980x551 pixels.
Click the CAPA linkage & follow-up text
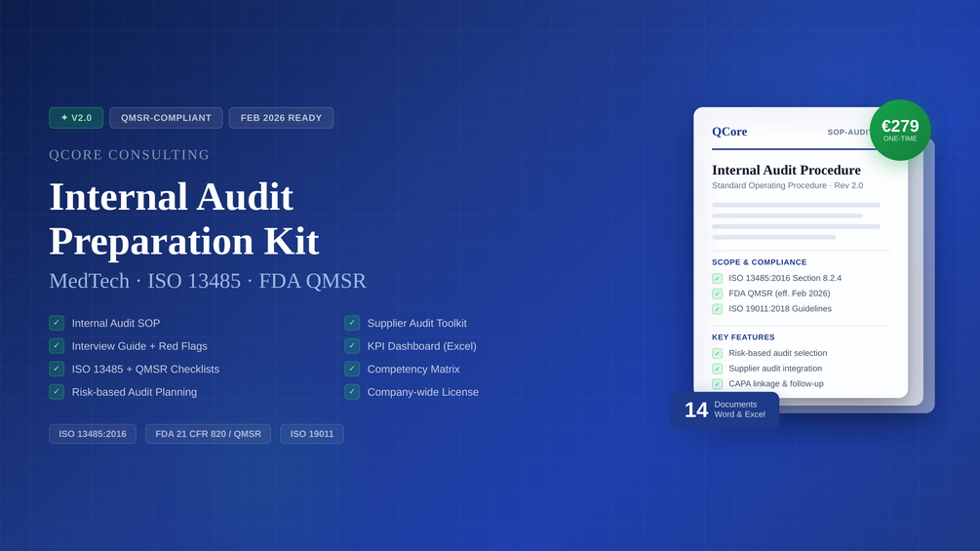click(x=776, y=383)
